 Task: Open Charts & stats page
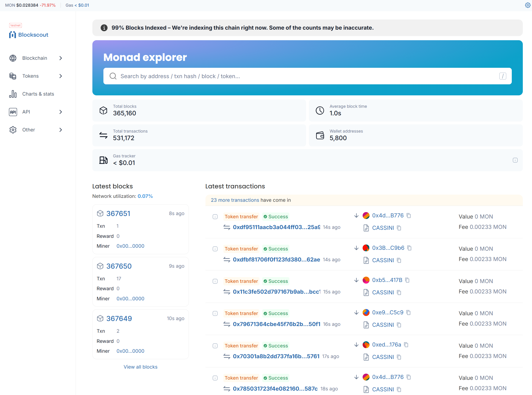(x=38, y=94)
